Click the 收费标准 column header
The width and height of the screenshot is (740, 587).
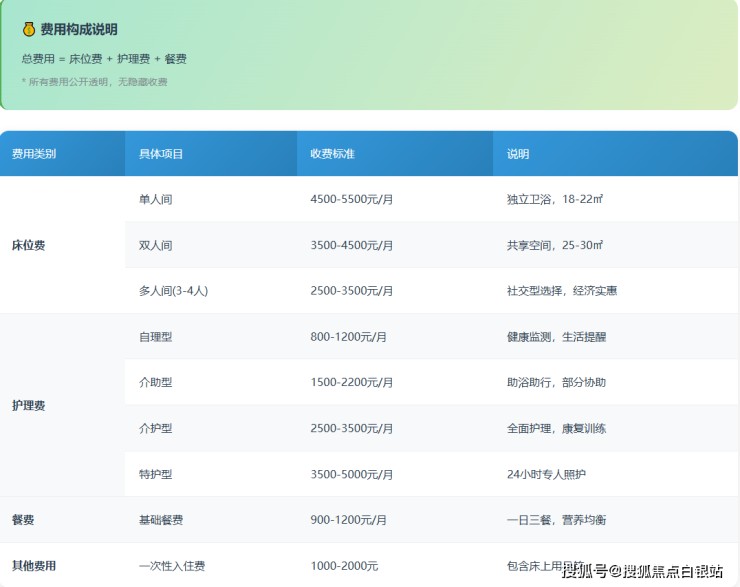(x=333, y=154)
